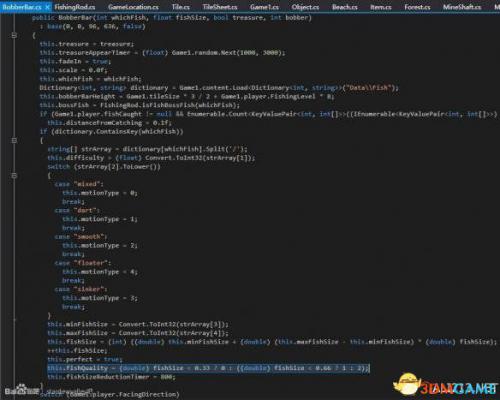This screenshot has height=400, width=500.
Task: Switch to the BobberBar.cs tab
Action: [x=22, y=7]
